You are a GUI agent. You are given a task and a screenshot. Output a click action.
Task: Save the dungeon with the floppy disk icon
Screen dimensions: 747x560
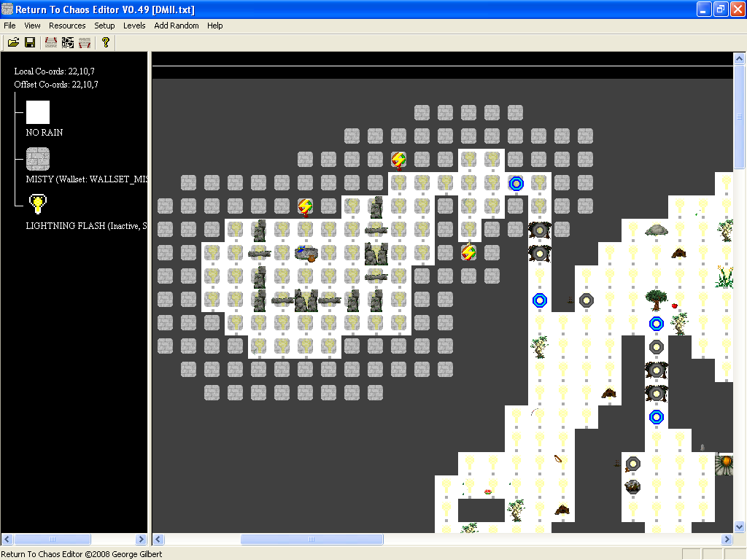tap(29, 42)
